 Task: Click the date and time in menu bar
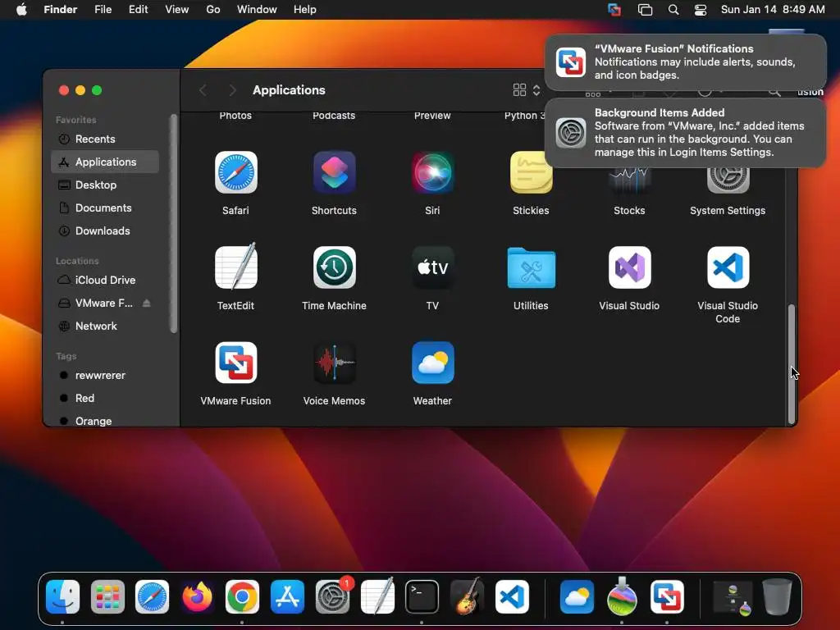773,10
